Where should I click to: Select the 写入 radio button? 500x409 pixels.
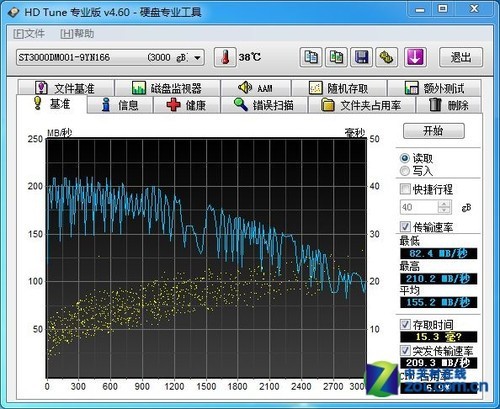[405, 171]
